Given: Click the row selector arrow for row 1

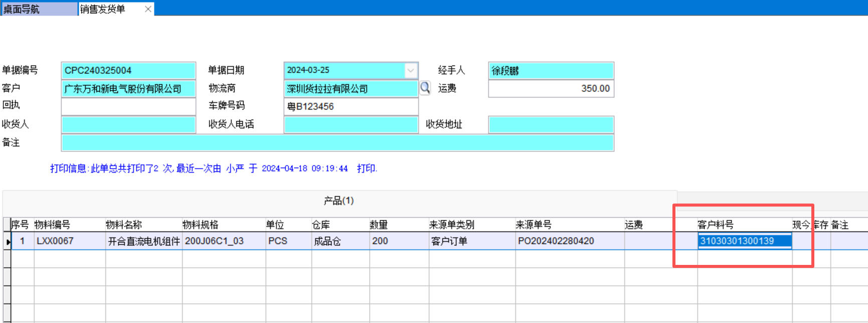Looking at the screenshot, I should [8, 241].
